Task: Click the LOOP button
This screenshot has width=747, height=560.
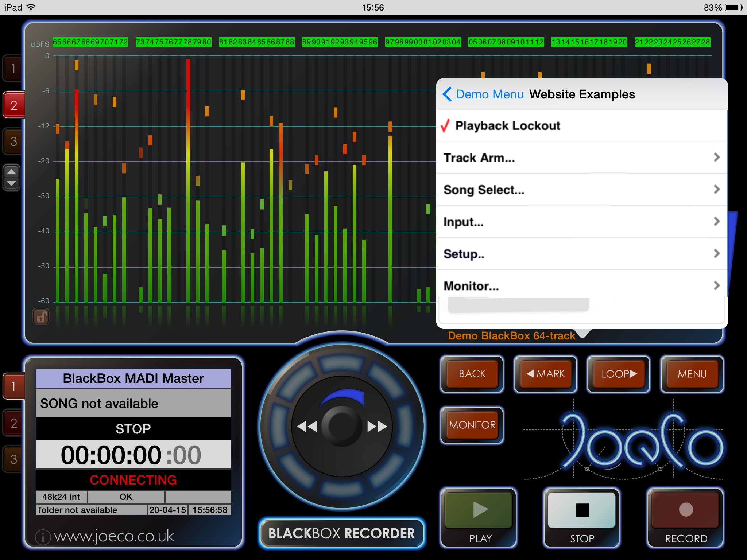Action: [x=619, y=374]
